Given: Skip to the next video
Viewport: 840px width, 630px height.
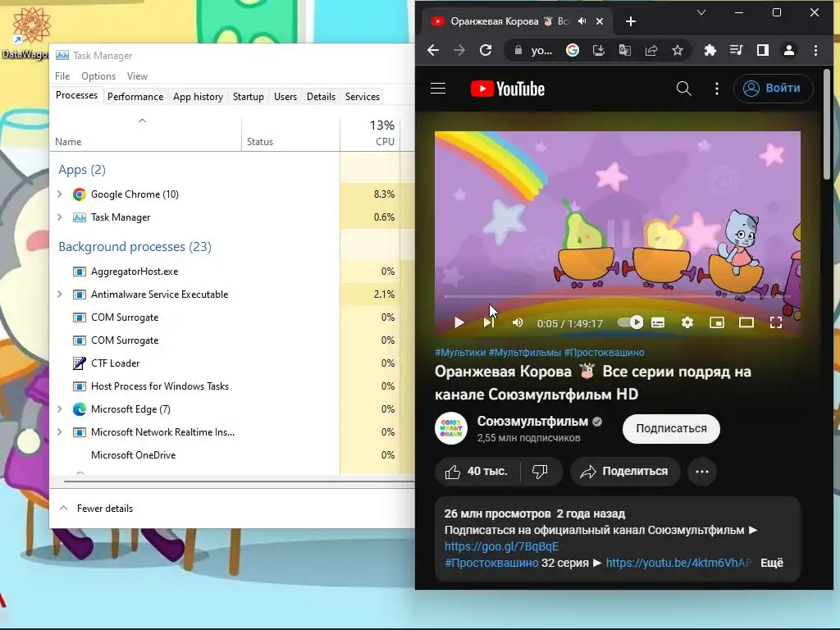Looking at the screenshot, I should click(488, 322).
